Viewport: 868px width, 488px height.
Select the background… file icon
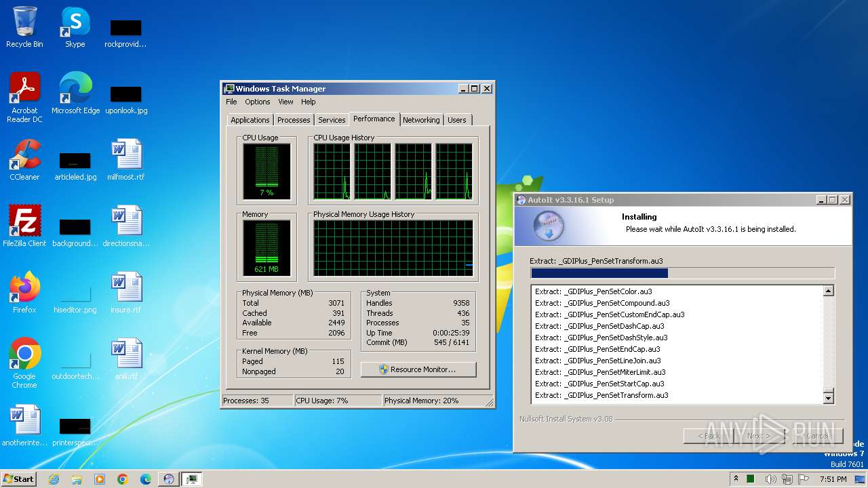tap(75, 232)
